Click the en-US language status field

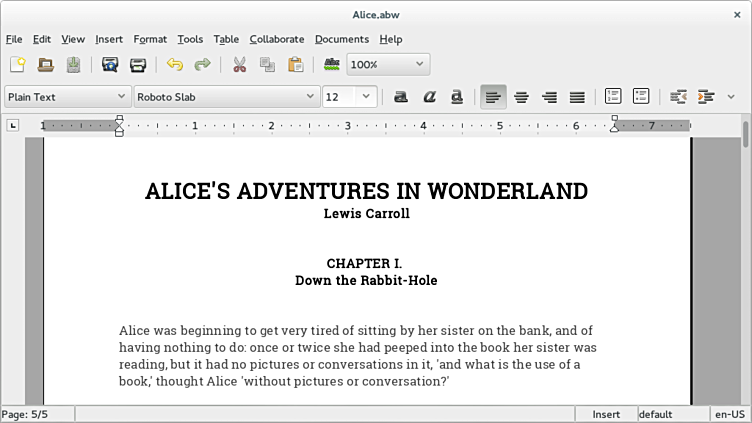[727, 414]
